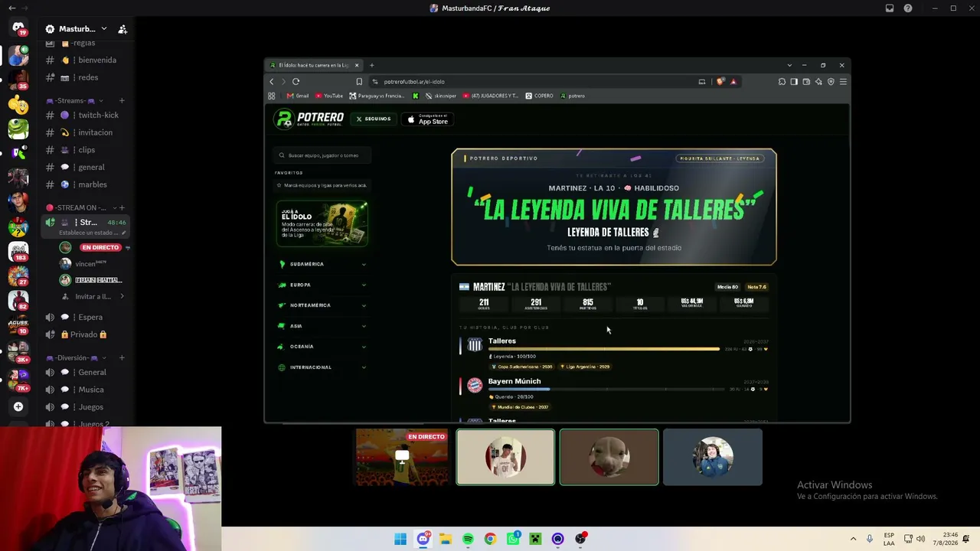Viewport: 980px width, 551px height.
Task: Show hidden system tray icons
Action: (853, 539)
